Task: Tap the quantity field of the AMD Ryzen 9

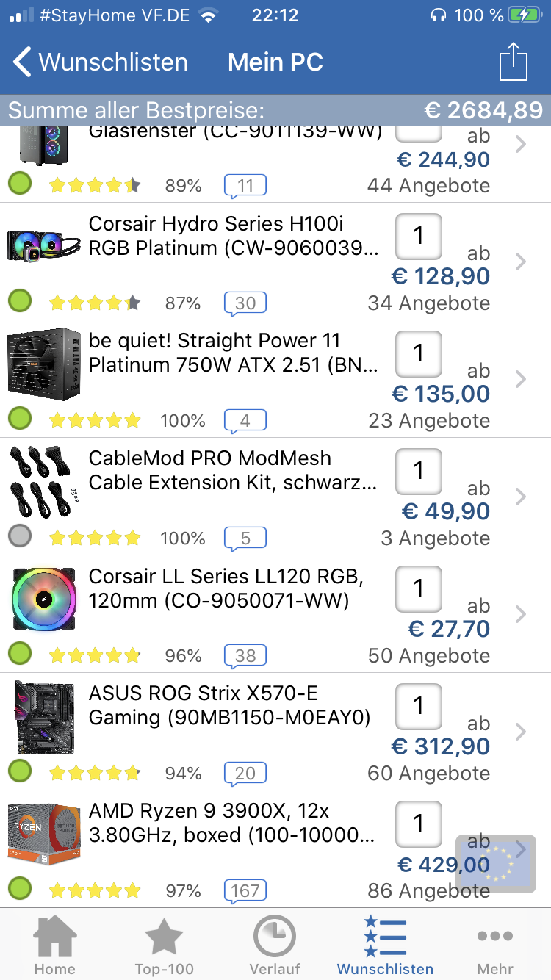Action: pos(418,824)
